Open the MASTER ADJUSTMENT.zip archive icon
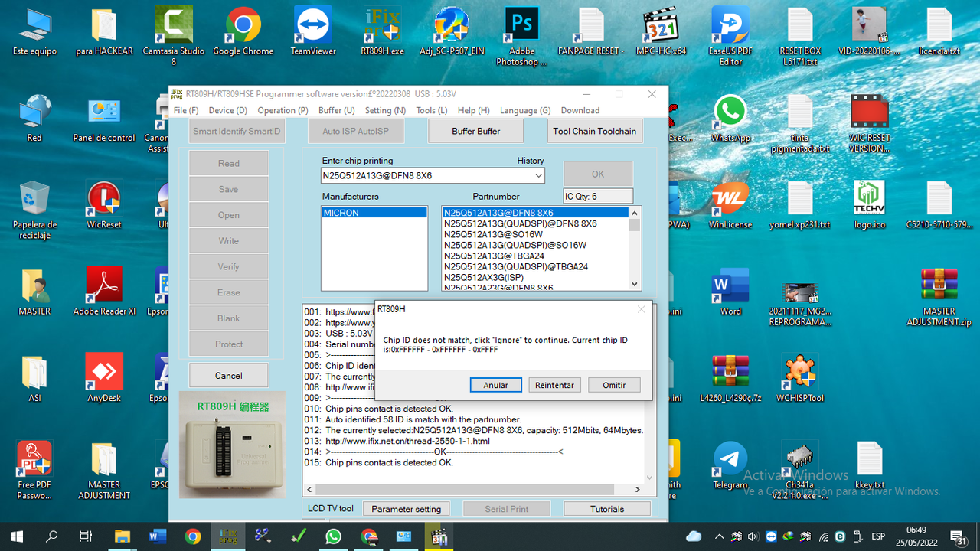The height and width of the screenshot is (551, 980). click(x=939, y=297)
